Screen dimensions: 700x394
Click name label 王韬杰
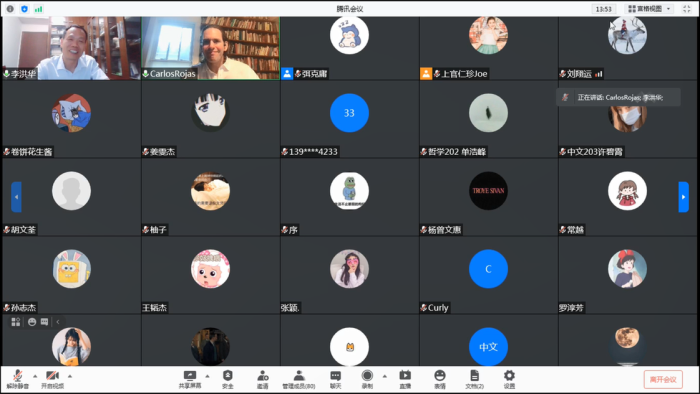(x=154, y=308)
